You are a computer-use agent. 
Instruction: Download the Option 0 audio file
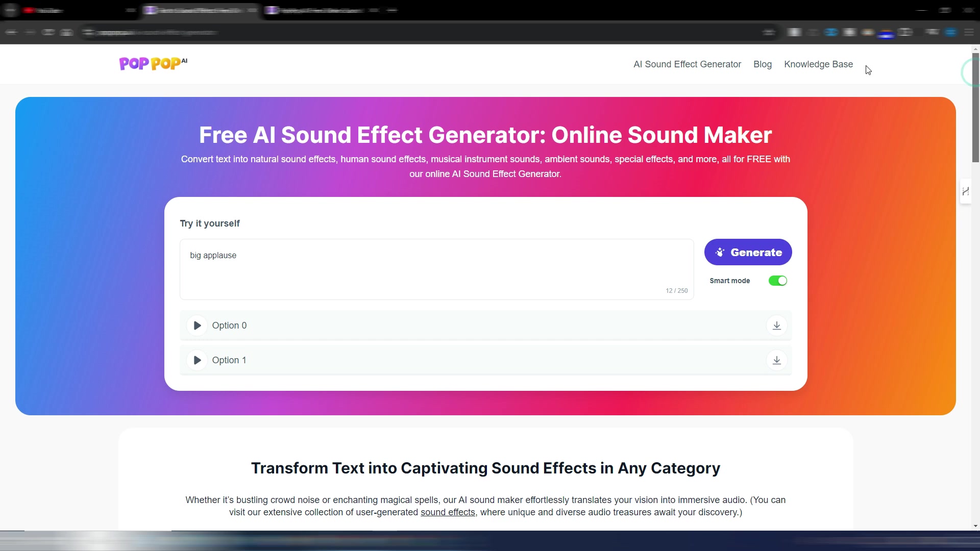click(x=776, y=325)
